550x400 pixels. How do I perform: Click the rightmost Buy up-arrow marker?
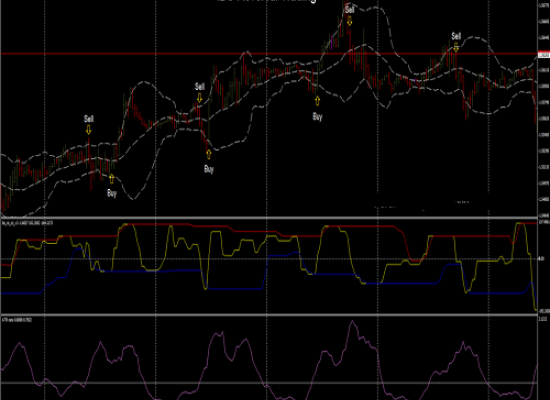[x=317, y=101]
